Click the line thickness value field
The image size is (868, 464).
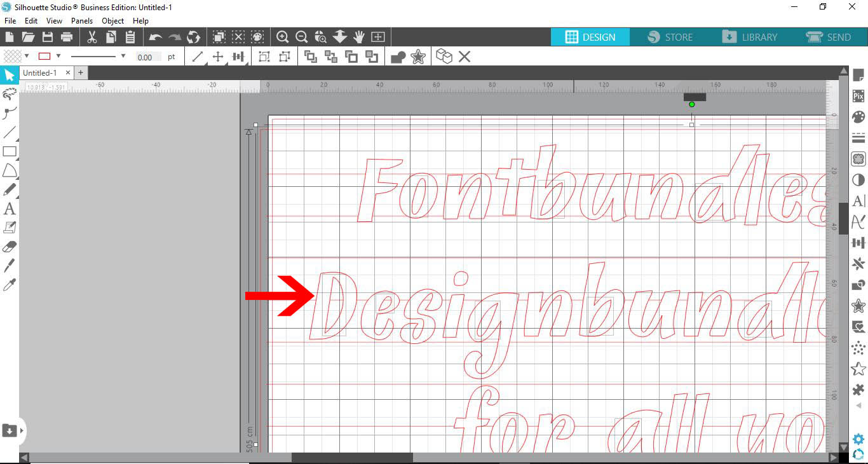[148, 57]
